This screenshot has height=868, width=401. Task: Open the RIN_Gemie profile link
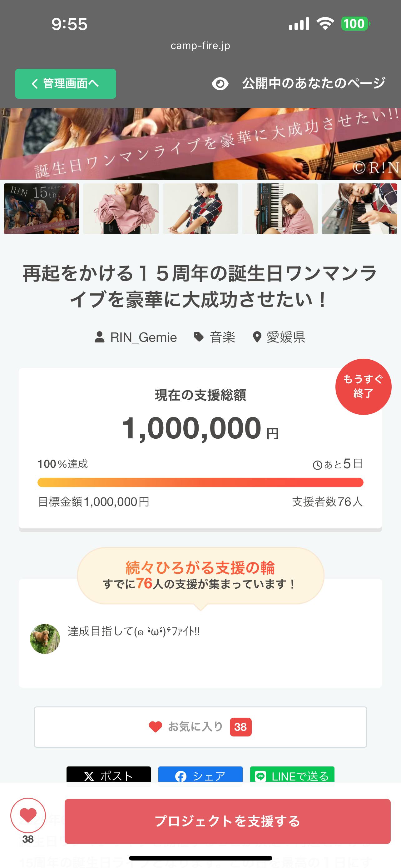(x=143, y=337)
